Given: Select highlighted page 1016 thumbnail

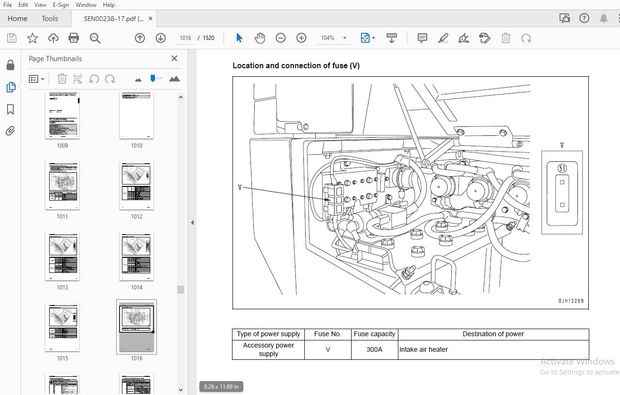Looking at the screenshot, I should pos(136,327).
